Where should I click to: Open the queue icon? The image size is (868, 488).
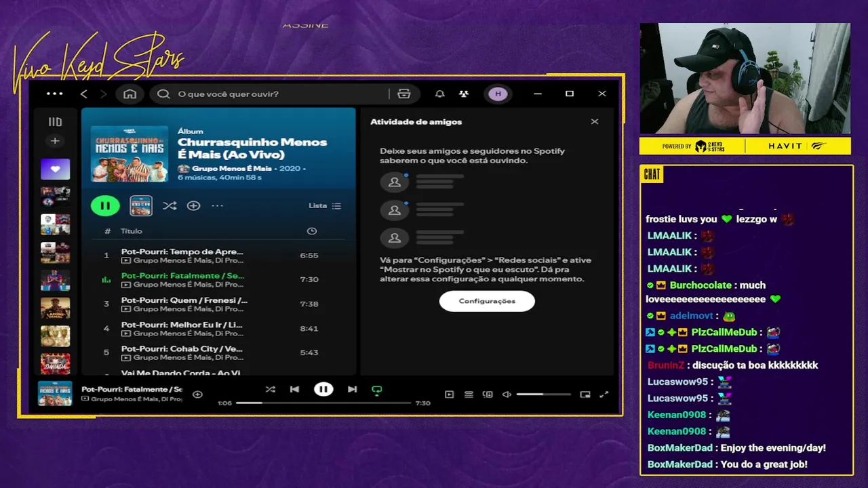point(469,394)
